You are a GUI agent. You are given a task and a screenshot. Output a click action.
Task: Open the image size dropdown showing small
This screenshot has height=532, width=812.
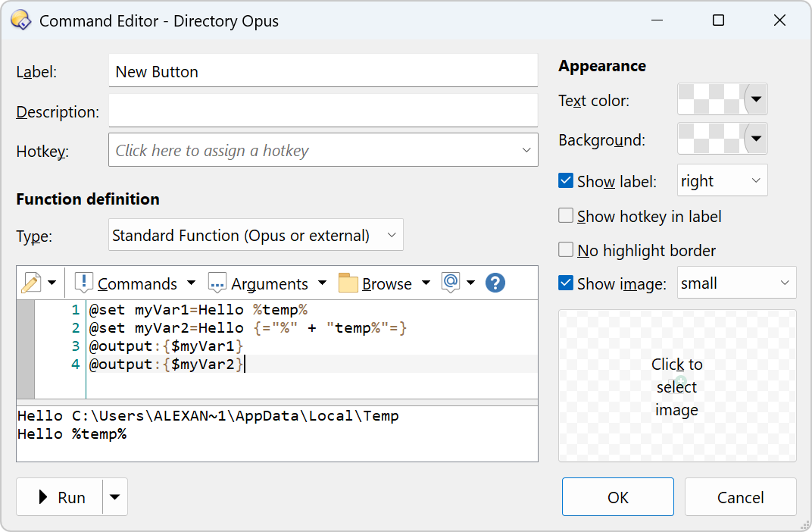point(736,283)
